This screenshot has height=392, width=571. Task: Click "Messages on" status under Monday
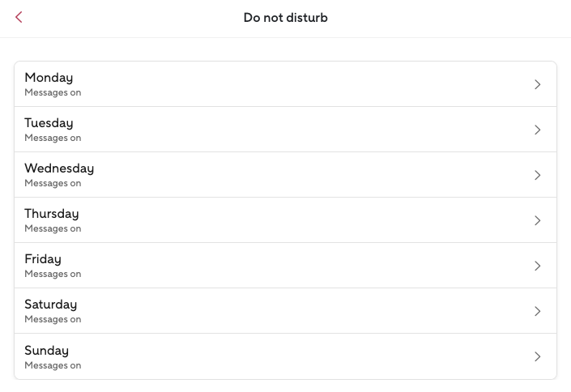point(53,93)
